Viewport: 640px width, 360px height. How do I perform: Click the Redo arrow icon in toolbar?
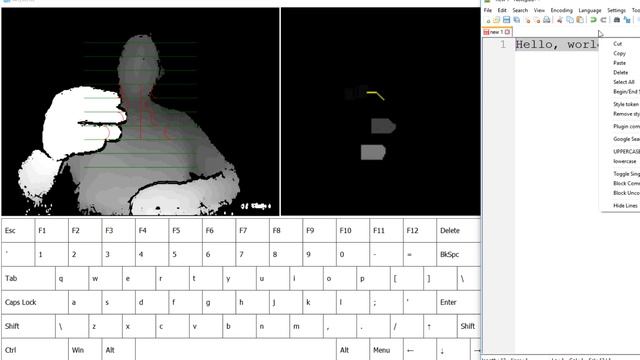[603, 20]
